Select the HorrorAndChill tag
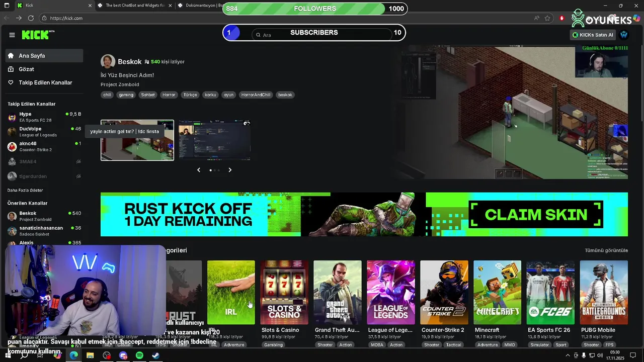 point(256,95)
